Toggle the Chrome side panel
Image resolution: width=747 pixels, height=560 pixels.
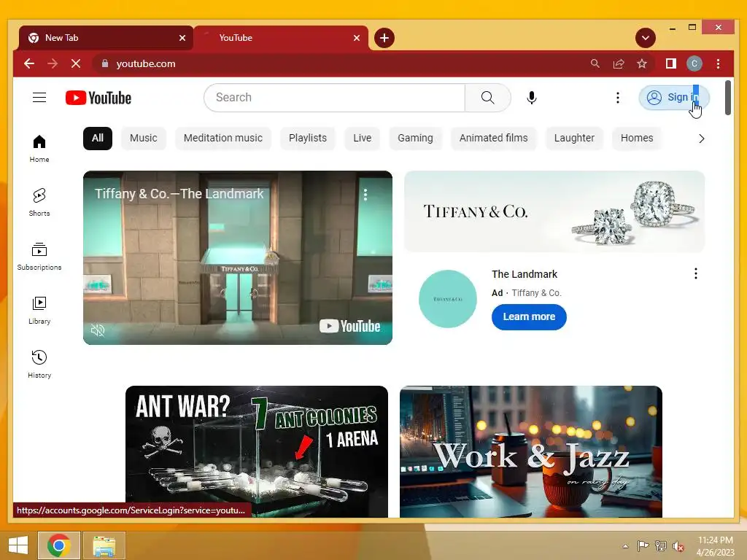click(x=671, y=63)
